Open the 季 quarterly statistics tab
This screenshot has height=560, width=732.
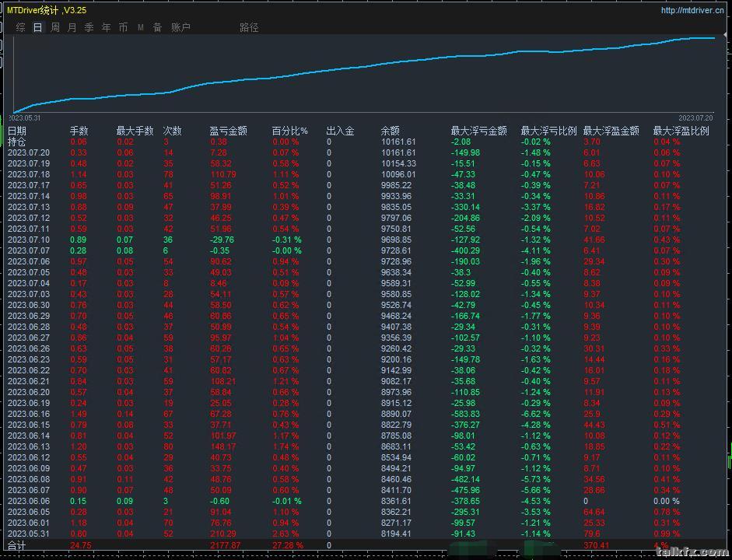click(x=89, y=27)
